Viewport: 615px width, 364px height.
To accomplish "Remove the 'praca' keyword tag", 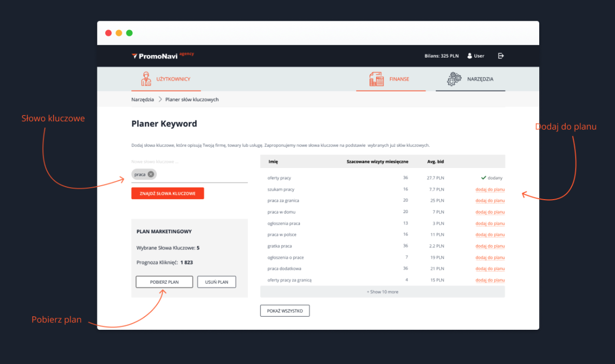I will (x=151, y=174).
